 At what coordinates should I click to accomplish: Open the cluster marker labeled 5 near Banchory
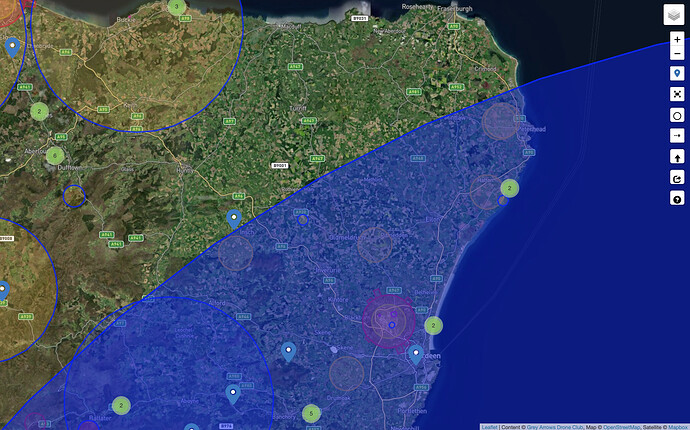pyautogui.click(x=311, y=414)
